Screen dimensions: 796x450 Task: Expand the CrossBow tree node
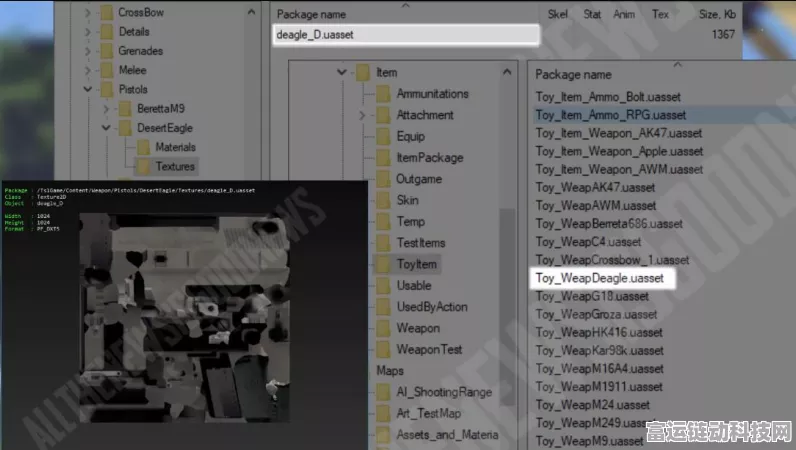(x=87, y=12)
